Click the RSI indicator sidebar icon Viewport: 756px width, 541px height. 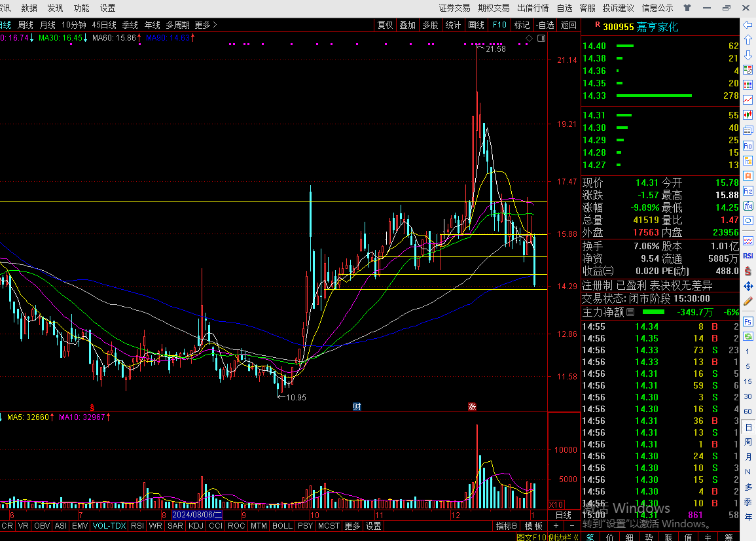[748, 256]
